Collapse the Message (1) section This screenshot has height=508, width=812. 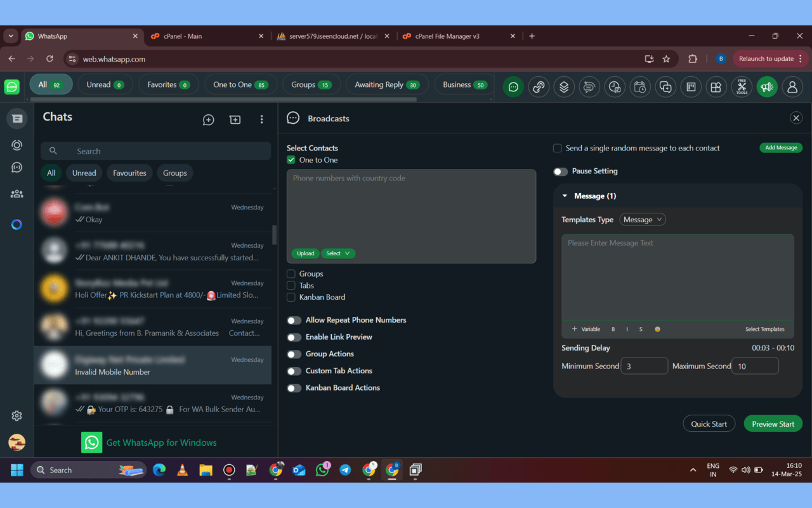point(565,196)
